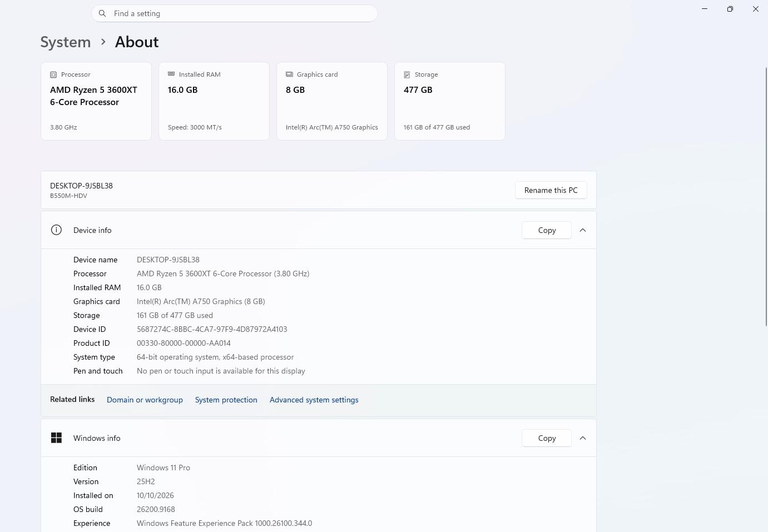Open System protection link

click(x=226, y=400)
